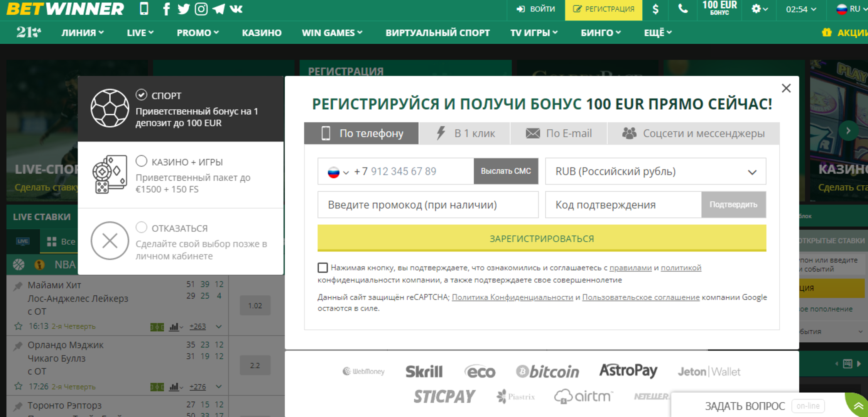Expand the ЕЩЁ menu
Image resolution: width=868 pixels, height=417 pixels.
(658, 33)
